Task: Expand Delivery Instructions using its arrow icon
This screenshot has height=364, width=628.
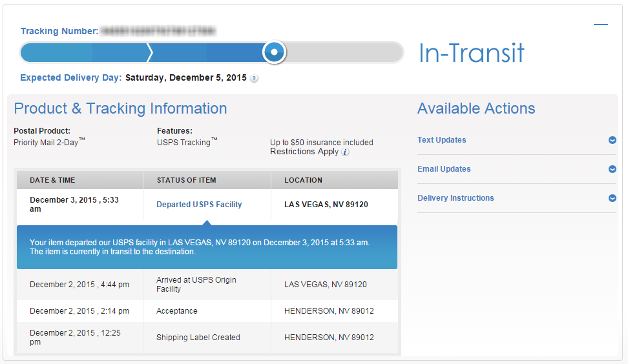Action: (x=612, y=198)
